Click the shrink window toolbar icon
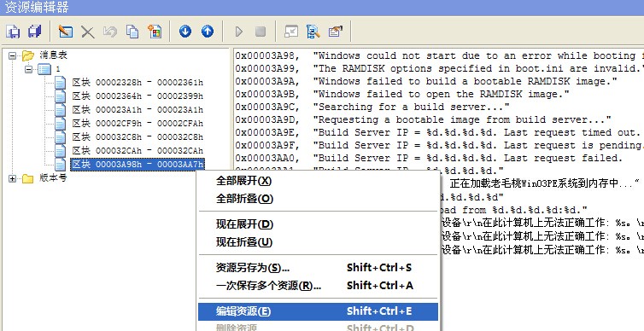 [x=291, y=32]
